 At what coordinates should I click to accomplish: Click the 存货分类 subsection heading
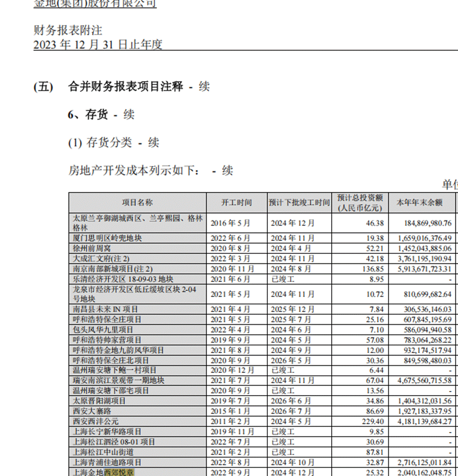tap(109, 143)
